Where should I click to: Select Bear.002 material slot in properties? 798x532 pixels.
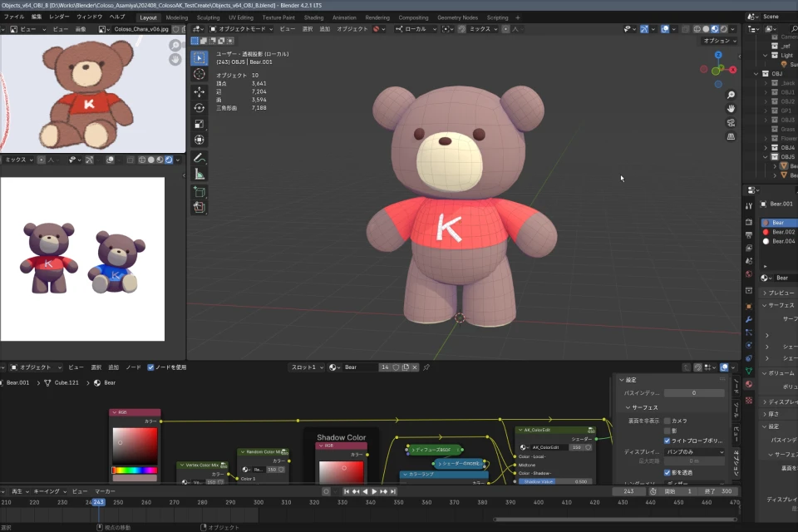click(x=779, y=232)
